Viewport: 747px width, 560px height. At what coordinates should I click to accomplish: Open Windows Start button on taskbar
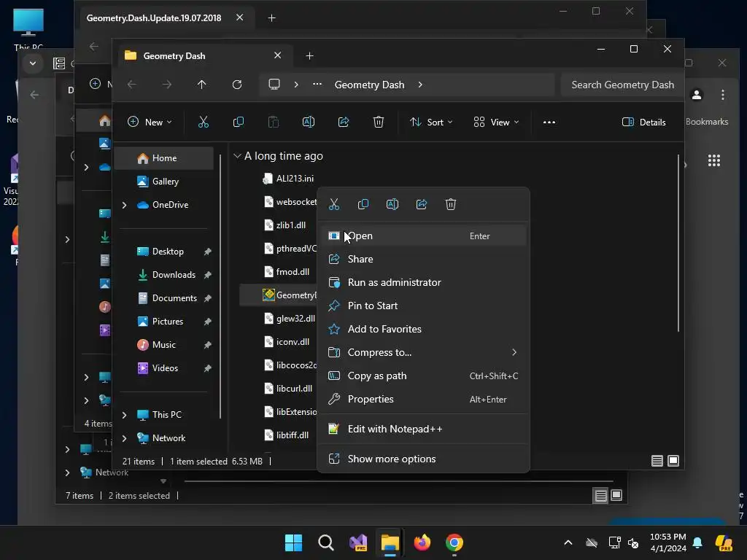click(293, 542)
